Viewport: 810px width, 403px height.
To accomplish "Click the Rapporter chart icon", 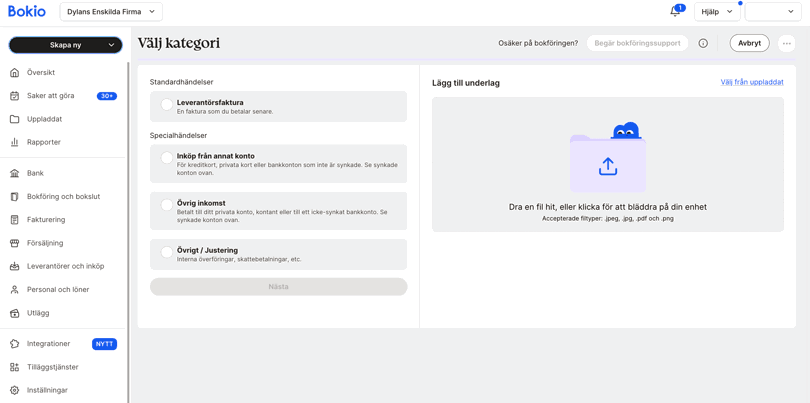I will click(x=15, y=142).
